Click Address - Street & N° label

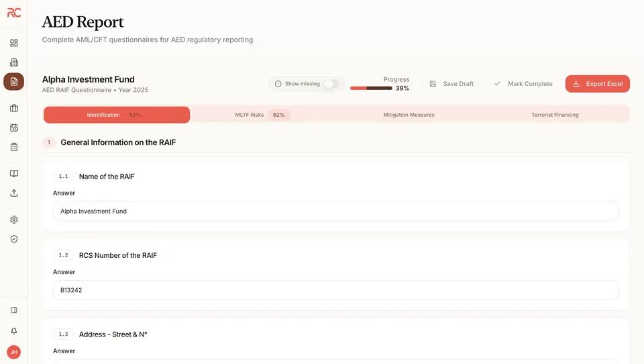113,334
